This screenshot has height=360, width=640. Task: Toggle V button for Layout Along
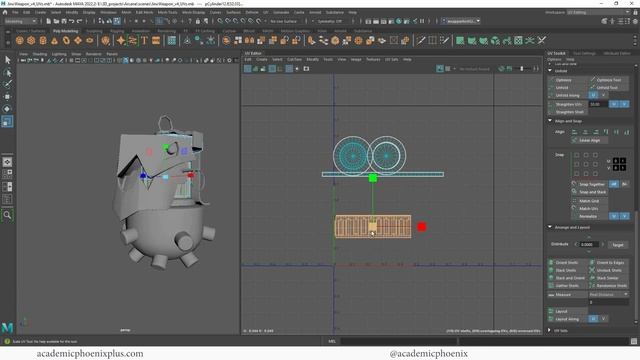pos(603,319)
